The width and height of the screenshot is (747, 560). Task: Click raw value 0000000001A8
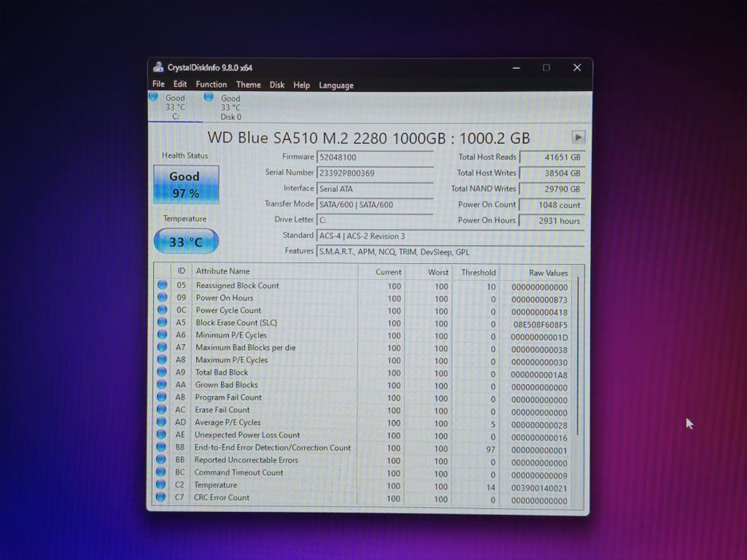click(x=540, y=374)
